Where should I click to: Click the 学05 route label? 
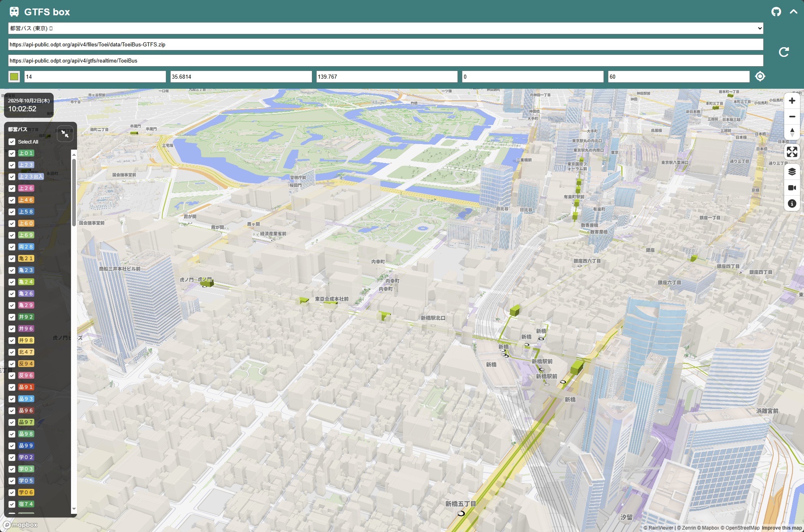[x=26, y=481]
